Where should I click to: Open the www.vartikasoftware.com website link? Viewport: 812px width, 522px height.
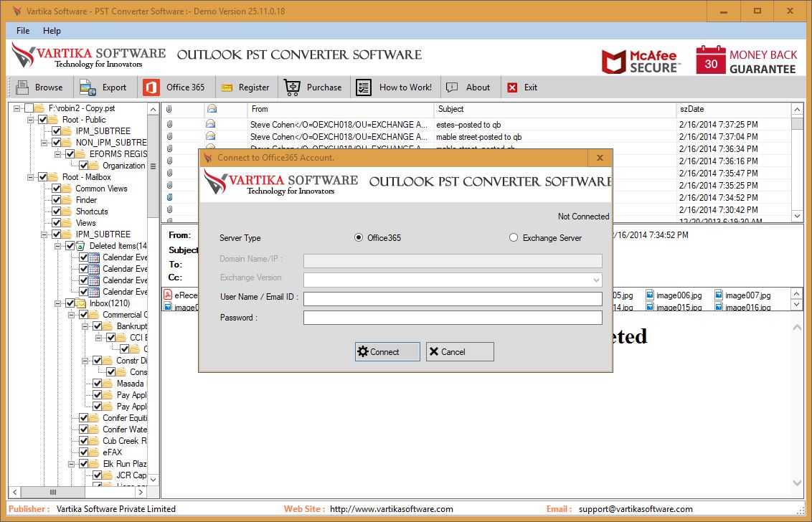(x=392, y=509)
